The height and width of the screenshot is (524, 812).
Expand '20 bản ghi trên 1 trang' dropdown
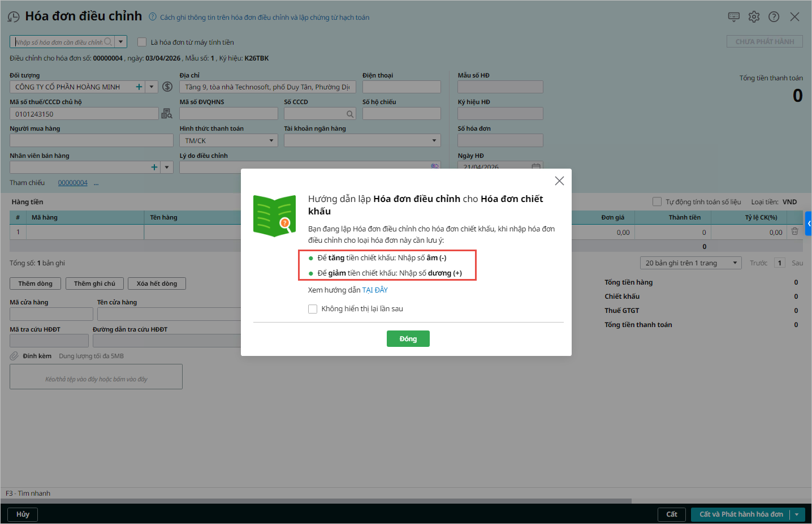(x=735, y=263)
